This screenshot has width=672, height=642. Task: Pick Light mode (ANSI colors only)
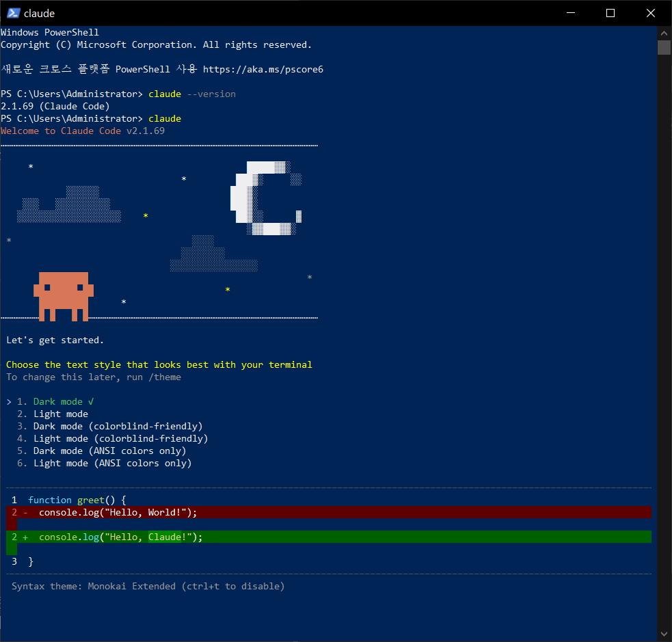[x=104, y=464]
